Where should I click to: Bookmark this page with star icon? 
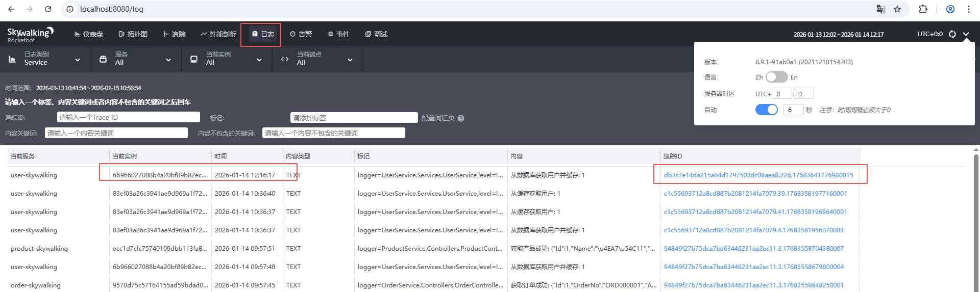click(x=897, y=9)
